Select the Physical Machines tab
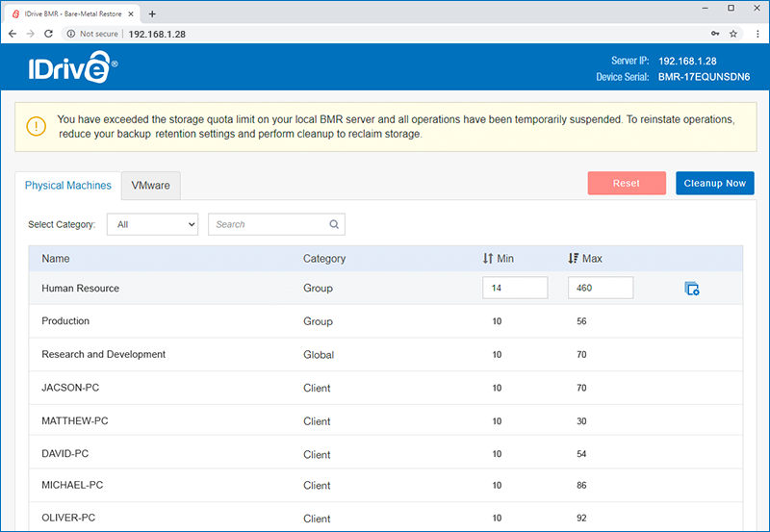Viewport: 770px width, 532px height. coord(68,186)
